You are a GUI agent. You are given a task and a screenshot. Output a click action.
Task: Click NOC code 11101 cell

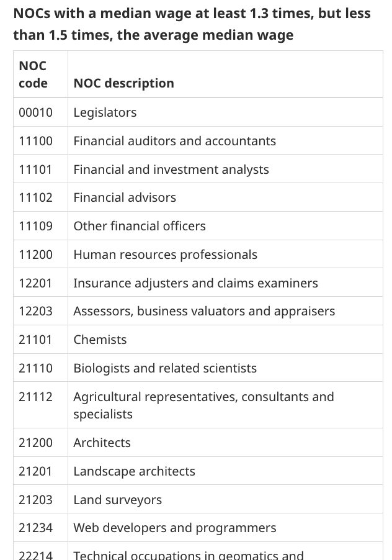pos(35,169)
